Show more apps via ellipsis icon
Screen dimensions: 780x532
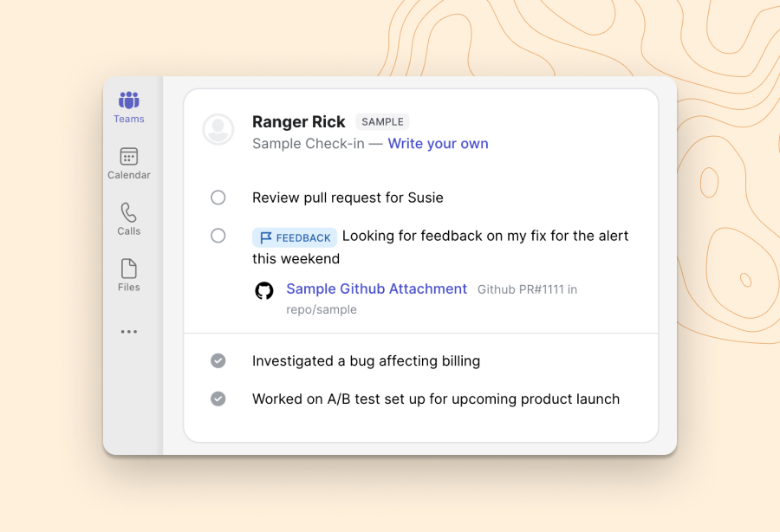pyautogui.click(x=129, y=332)
